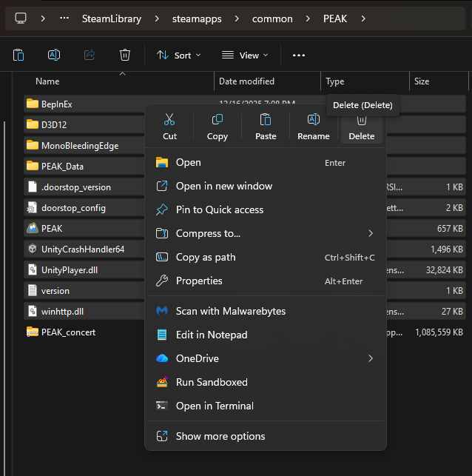
Task: Choose Show more options
Action: [x=220, y=436]
